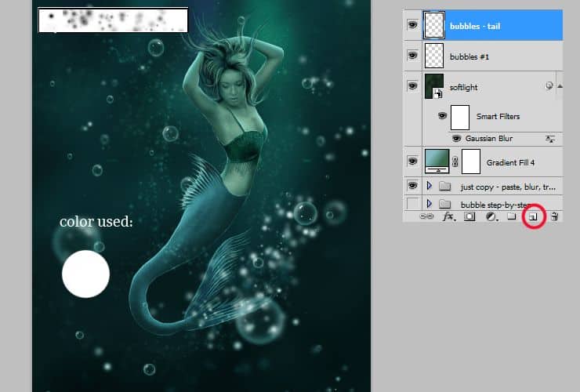
Task: Hide the bubbles - tail layer
Action: pos(412,26)
